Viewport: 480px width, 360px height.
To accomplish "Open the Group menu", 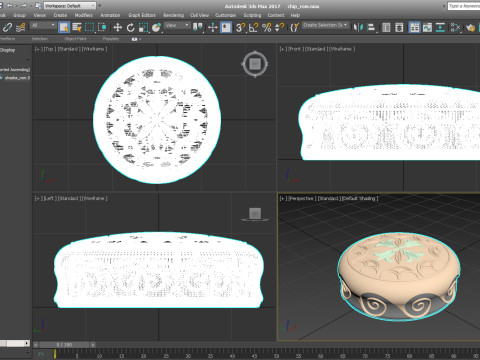I will pyautogui.click(x=19, y=15).
